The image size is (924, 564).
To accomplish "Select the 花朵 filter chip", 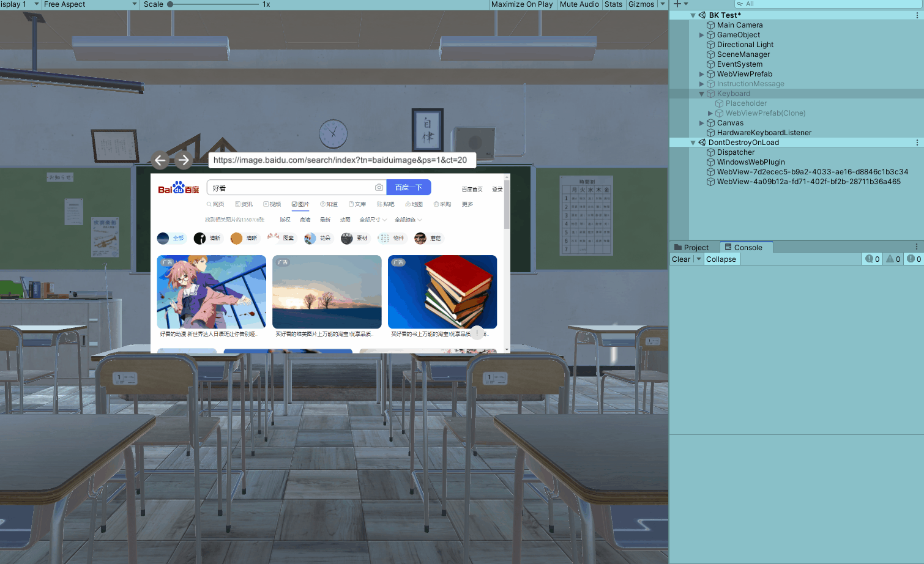I will pos(318,239).
